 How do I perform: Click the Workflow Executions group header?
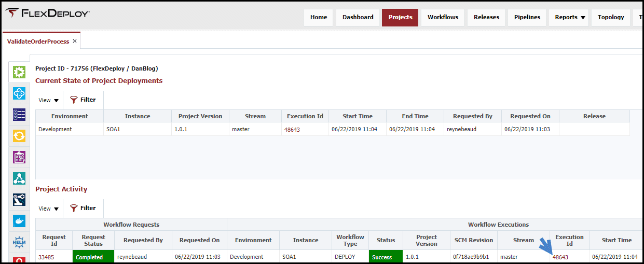[x=498, y=225]
